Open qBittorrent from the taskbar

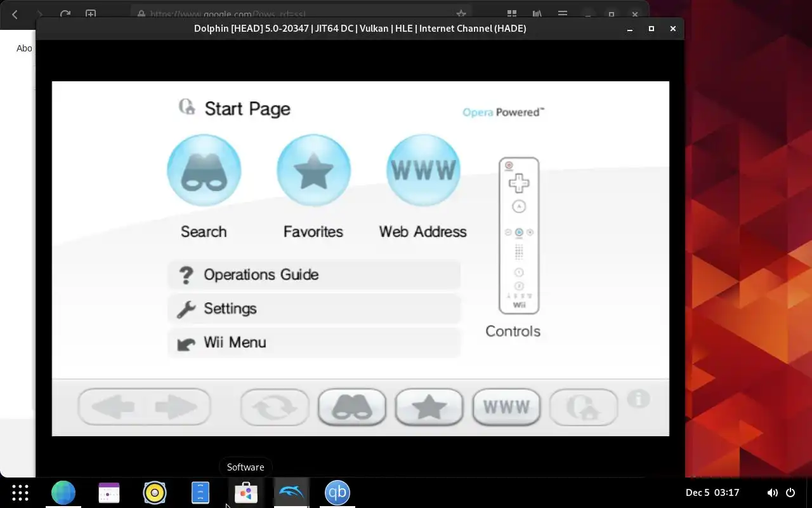click(337, 493)
